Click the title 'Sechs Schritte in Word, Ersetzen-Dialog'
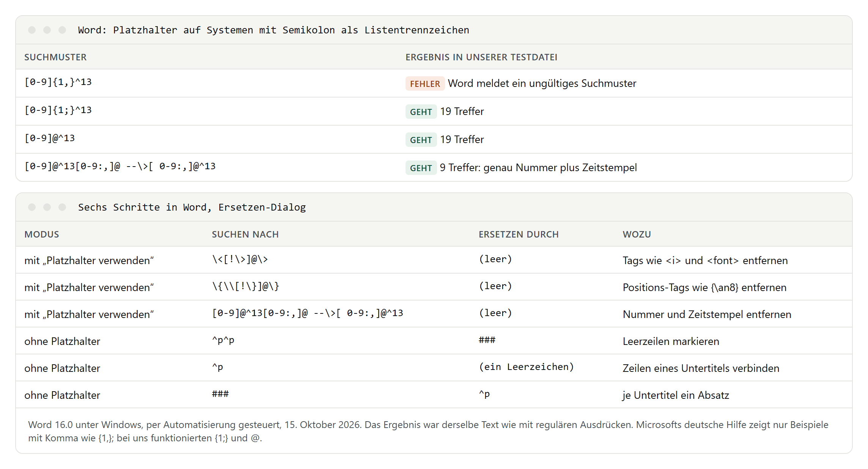Viewport: 868px width, 469px height. click(192, 207)
